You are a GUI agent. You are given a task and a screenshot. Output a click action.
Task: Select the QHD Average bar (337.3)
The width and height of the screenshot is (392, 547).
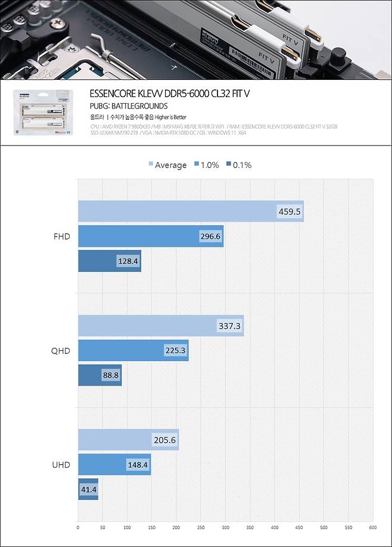[x=161, y=326]
